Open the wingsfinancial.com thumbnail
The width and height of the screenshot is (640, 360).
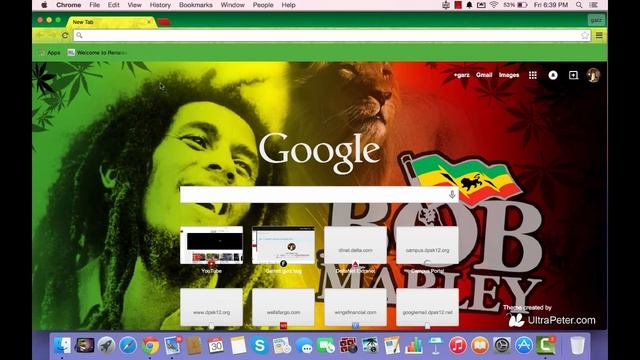tap(355, 307)
